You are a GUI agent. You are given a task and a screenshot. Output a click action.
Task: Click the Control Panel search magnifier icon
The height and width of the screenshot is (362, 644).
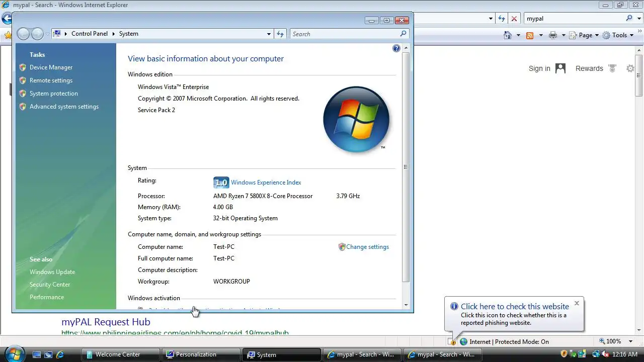tap(403, 34)
